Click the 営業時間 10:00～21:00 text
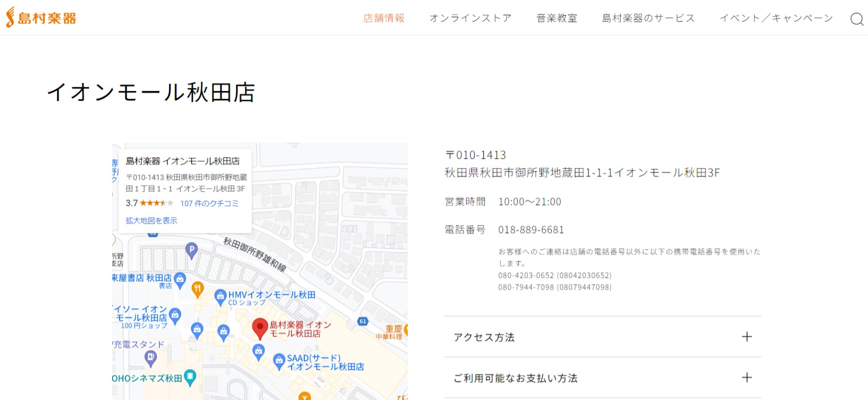The height and width of the screenshot is (400, 868). pos(503,202)
